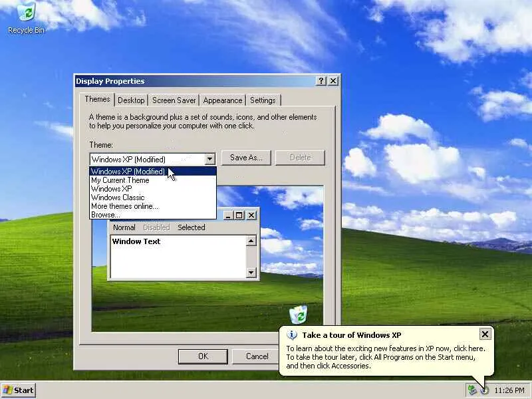Confirm with the OK button
This screenshot has height=399, width=532.
coord(203,356)
